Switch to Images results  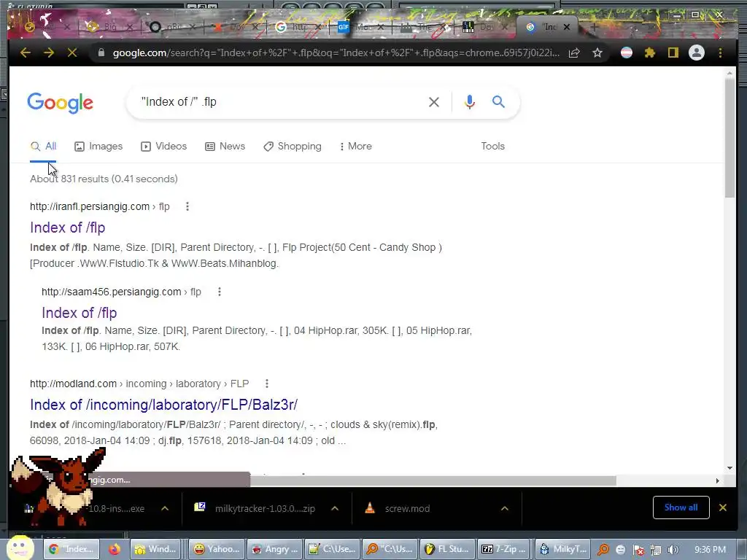click(98, 146)
